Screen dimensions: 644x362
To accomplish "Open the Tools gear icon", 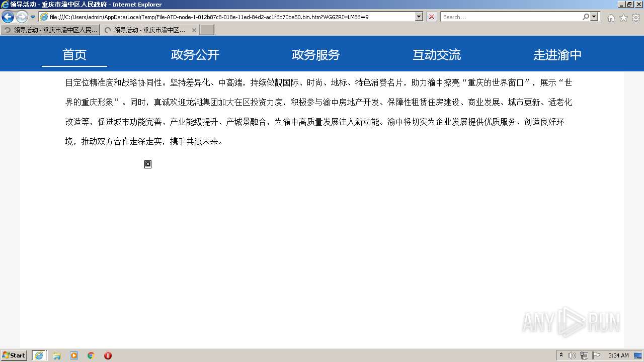I will 636,18.
